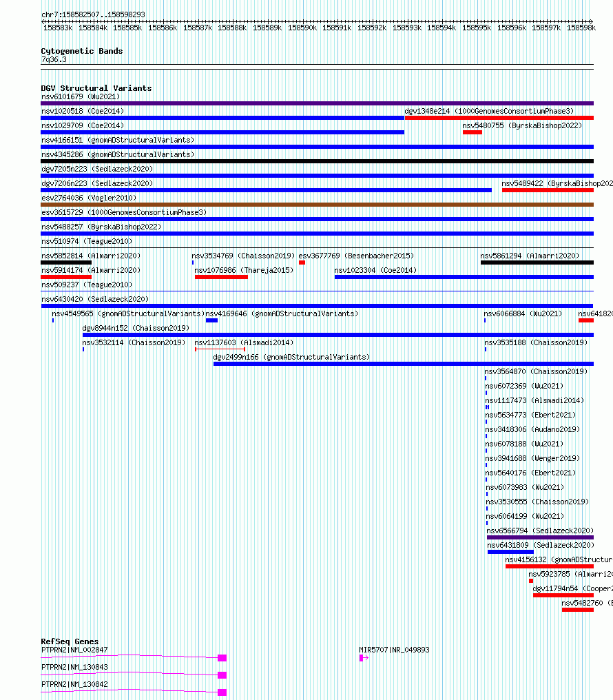Click the brown bar for esv2764036
This screenshot has height=700, width=613.
(x=317, y=205)
